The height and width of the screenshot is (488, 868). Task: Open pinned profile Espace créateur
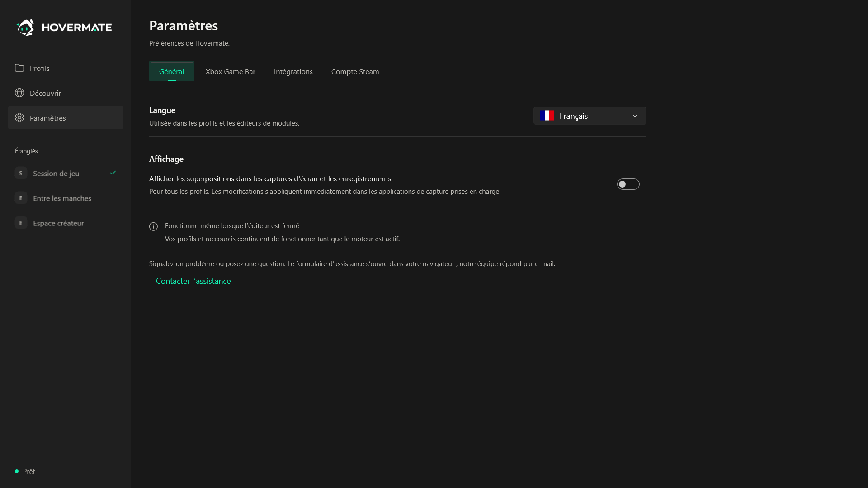point(66,223)
